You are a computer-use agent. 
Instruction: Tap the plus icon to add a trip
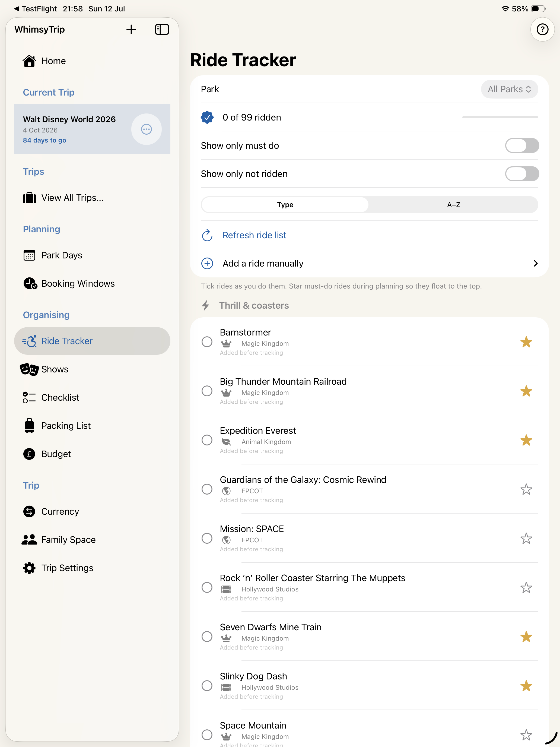click(131, 29)
